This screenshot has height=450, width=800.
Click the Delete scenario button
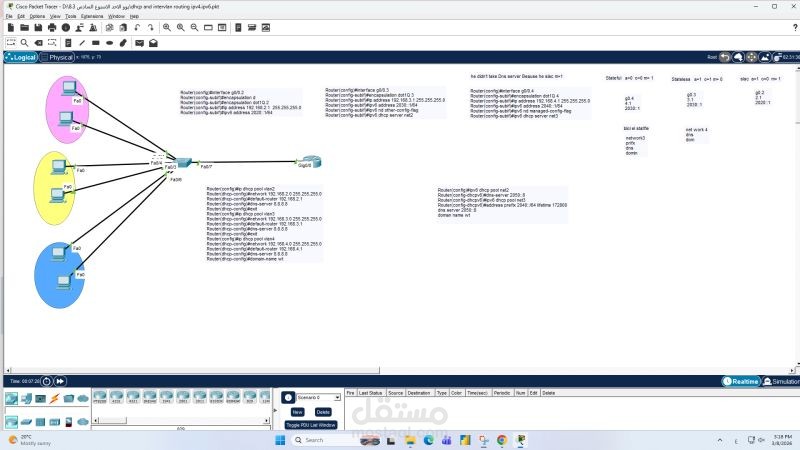(323, 412)
